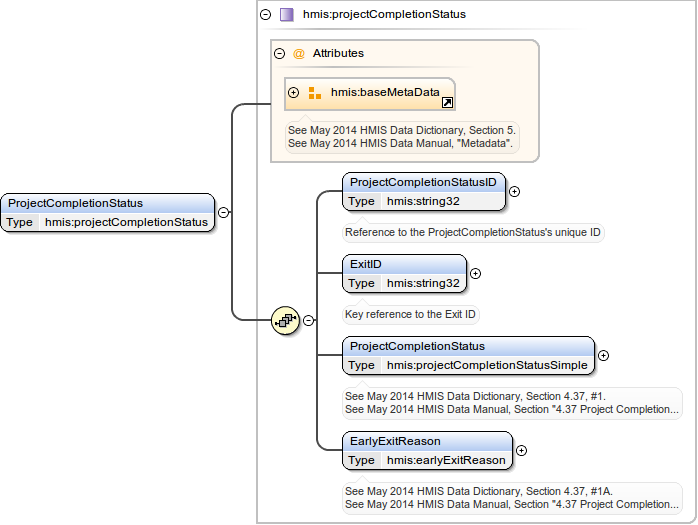Expand the EarlyExitReason element
Image resolution: width=698 pixels, height=525 pixels.
pyautogui.click(x=521, y=450)
